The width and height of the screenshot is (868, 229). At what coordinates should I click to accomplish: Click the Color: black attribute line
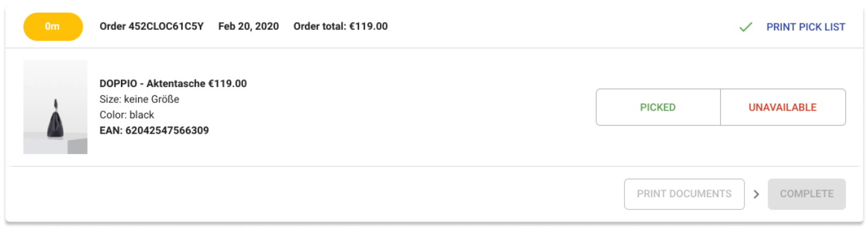tap(127, 115)
